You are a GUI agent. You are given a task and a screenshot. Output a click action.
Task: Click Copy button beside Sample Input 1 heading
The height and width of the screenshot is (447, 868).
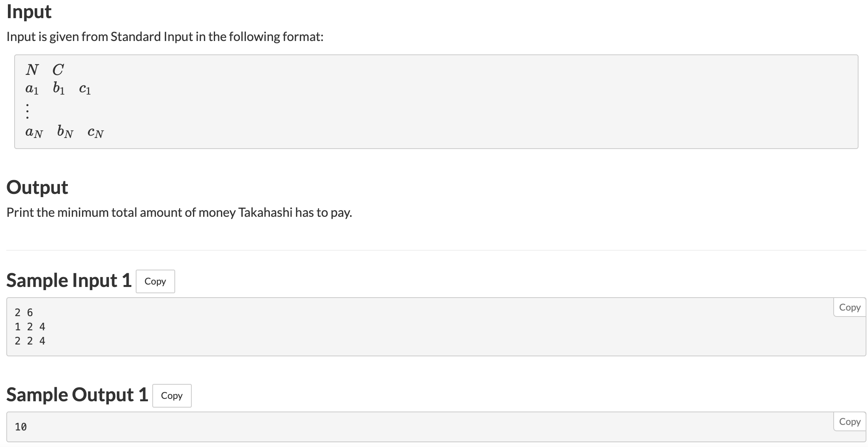click(155, 281)
